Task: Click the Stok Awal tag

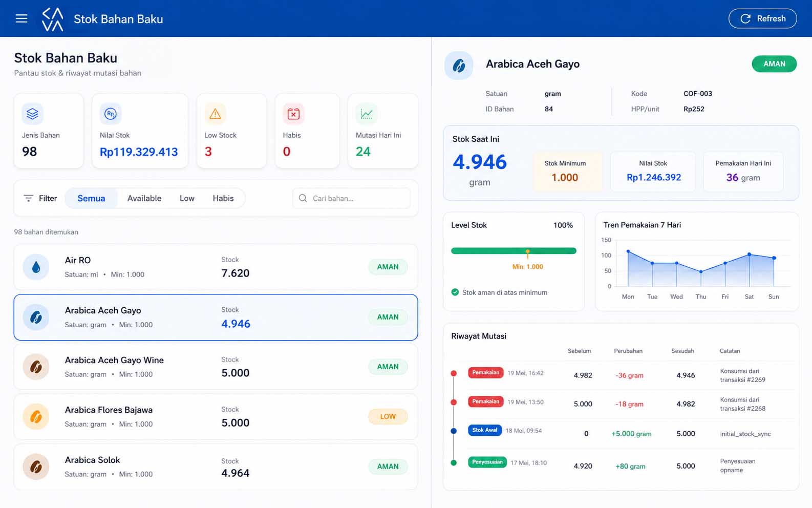Action: 484,430
